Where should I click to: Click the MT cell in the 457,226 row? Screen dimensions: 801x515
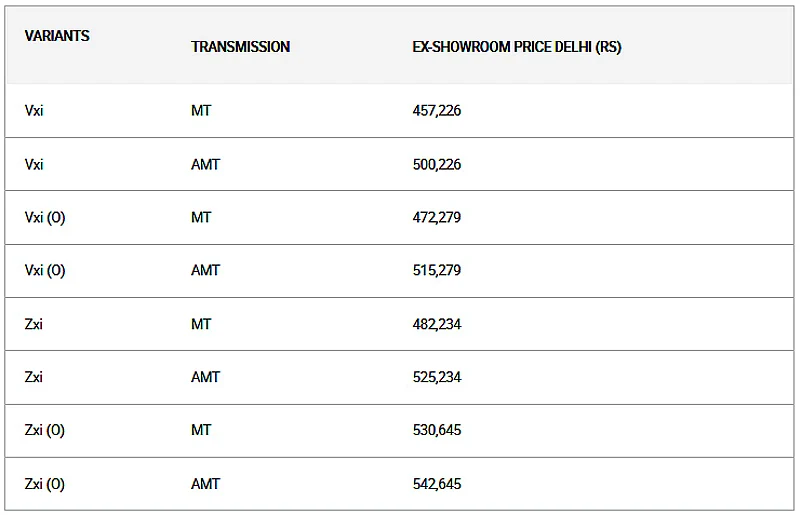(201, 111)
